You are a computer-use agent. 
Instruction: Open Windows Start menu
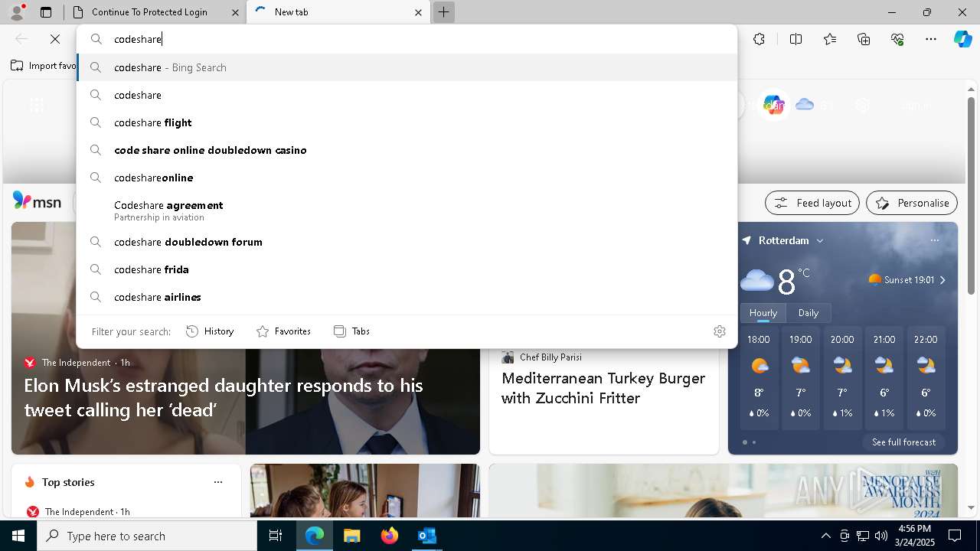pyautogui.click(x=18, y=536)
